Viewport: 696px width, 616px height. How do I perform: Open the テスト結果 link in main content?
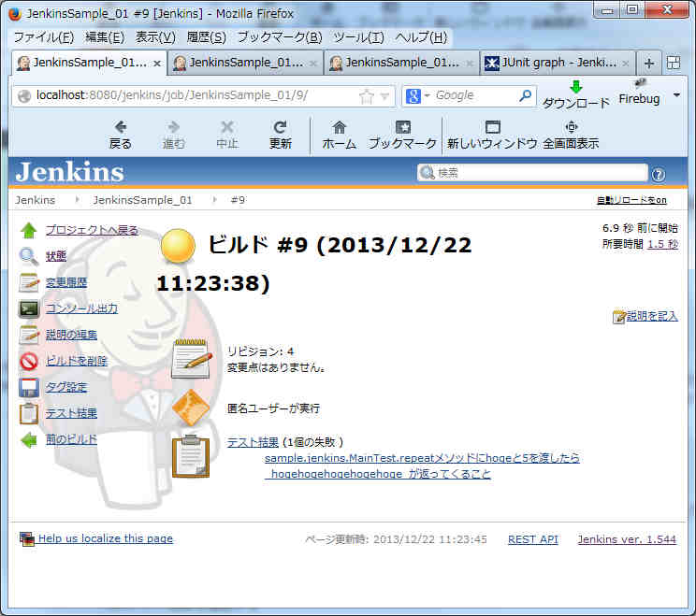(x=253, y=442)
